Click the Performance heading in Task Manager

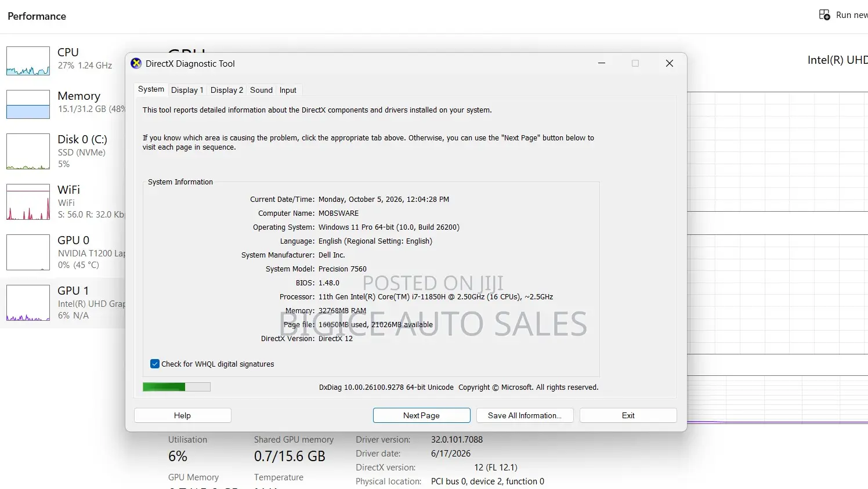pyautogui.click(x=37, y=16)
